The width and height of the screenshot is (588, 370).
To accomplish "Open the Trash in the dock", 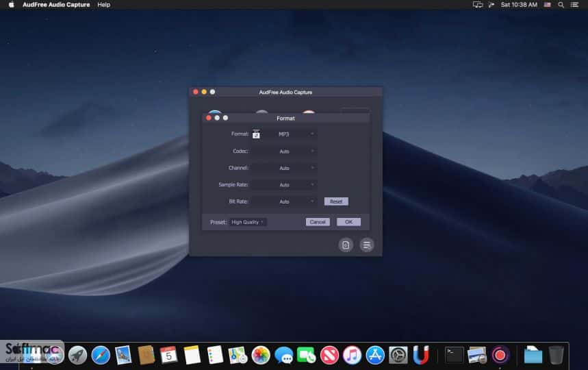I will pos(556,355).
